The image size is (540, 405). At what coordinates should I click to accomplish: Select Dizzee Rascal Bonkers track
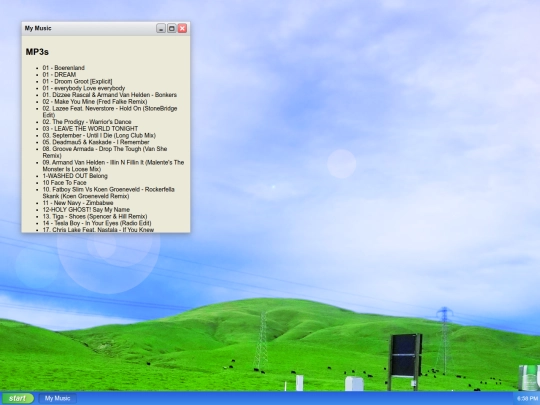[110, 95]
